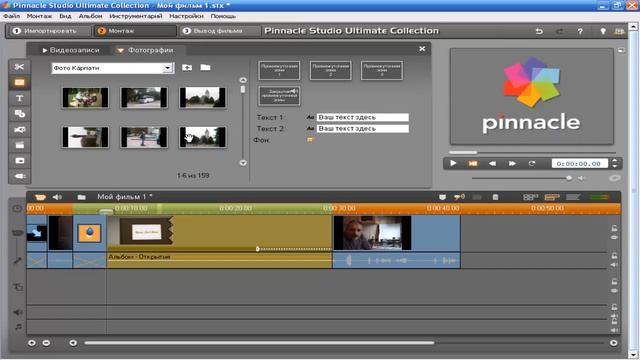Lock the original audio track

tap(614, 256)
